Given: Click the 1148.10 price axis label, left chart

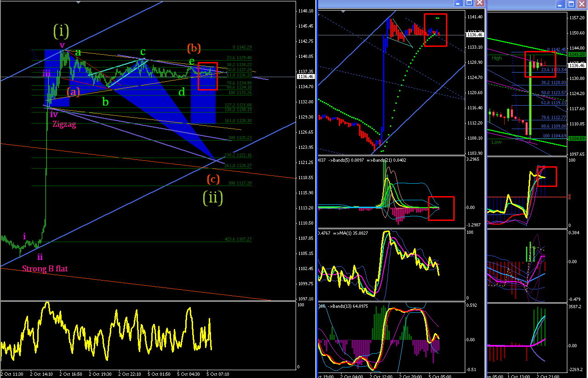Looking at the screenshot, I should pyautogui.click(x=305, y=11).
